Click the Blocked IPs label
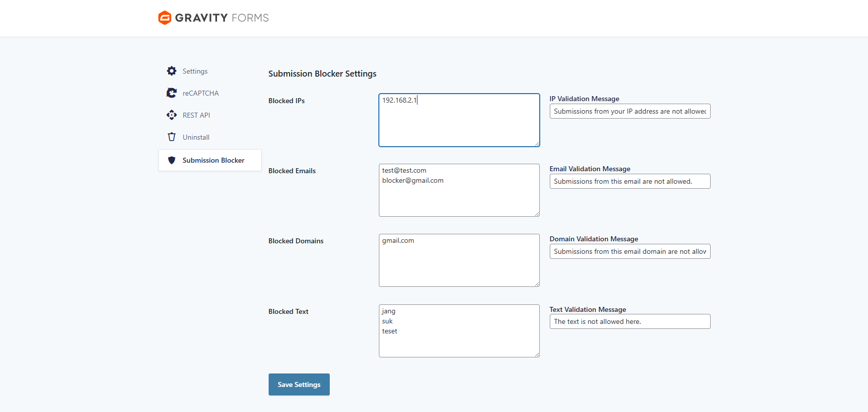The height and width of the screenshot is (412, 868). click(x=286, y=101)
